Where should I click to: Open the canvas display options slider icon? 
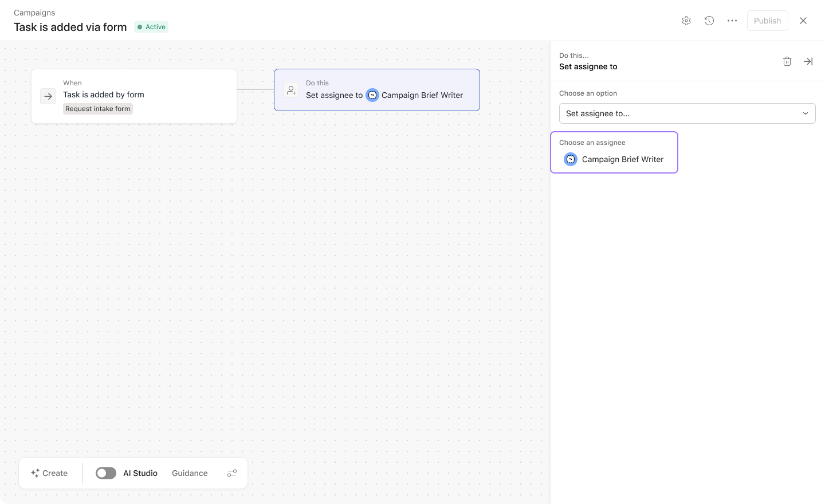pos(232,473)
